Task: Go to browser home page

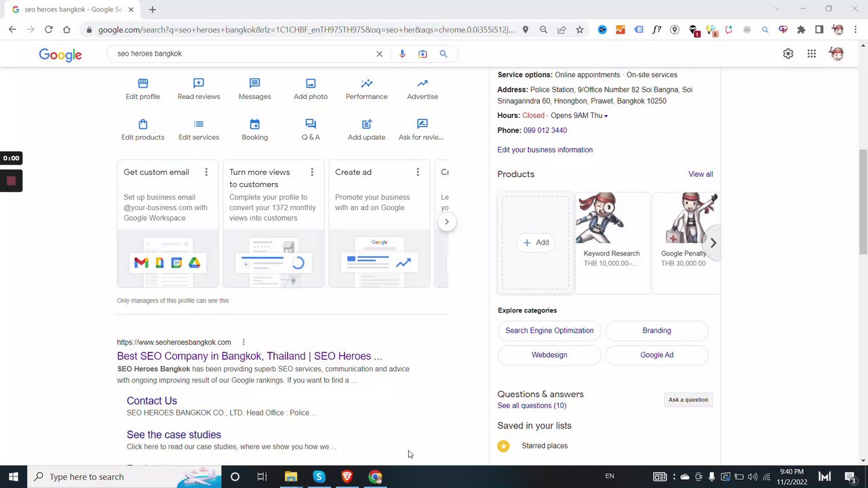Action: (66, 29)
